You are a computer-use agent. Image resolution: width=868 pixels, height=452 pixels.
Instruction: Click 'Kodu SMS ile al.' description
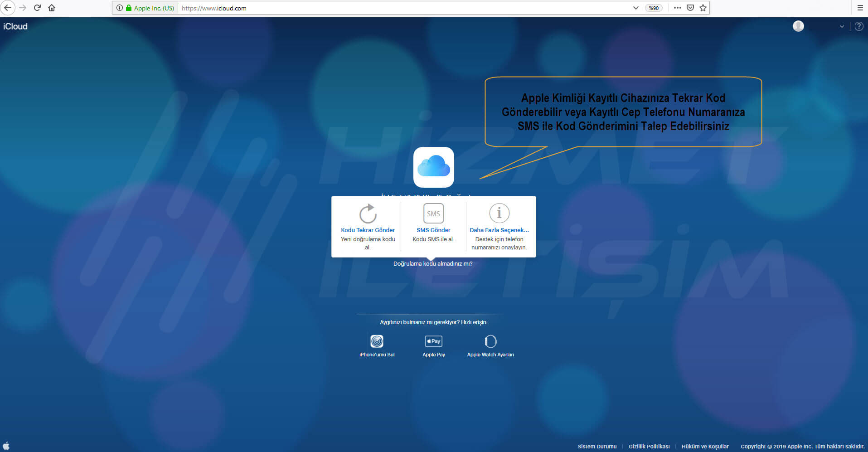tap(433, 239)
